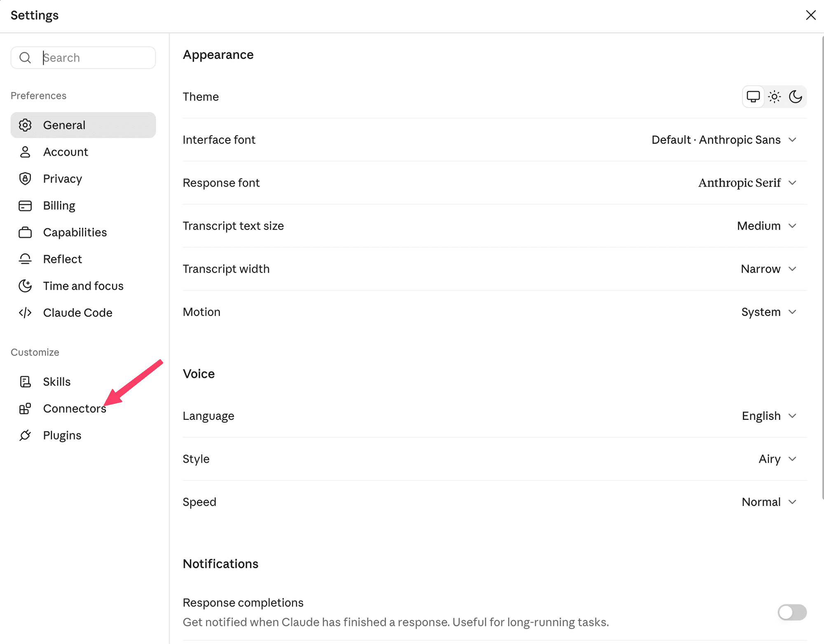Click the Voice section heading

(x=199, y=374)
